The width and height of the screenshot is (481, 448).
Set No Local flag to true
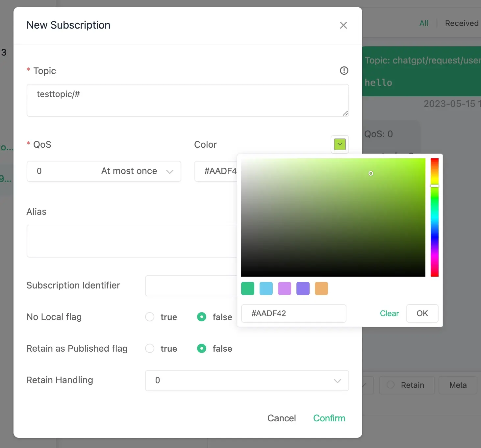pos(150,317)
